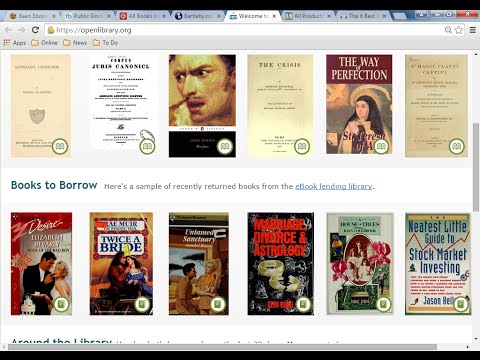Open the Neatest Little Guide to Stock Market Investing cover
This screenshot has width=480, height=360.
(x=438, y=264)
